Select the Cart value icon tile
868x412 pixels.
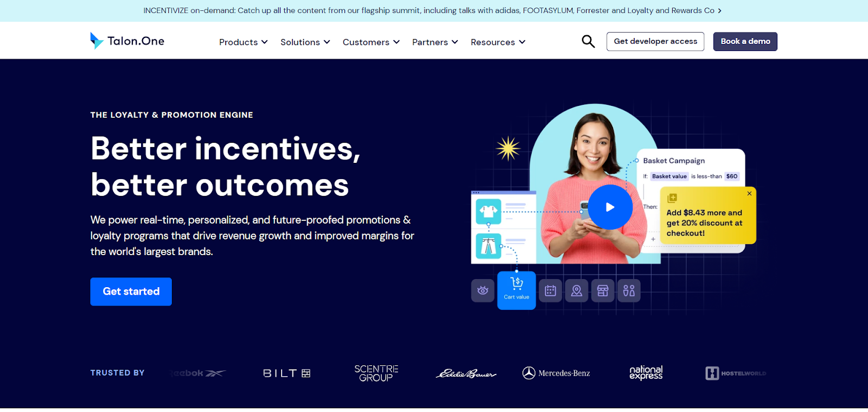516,290
